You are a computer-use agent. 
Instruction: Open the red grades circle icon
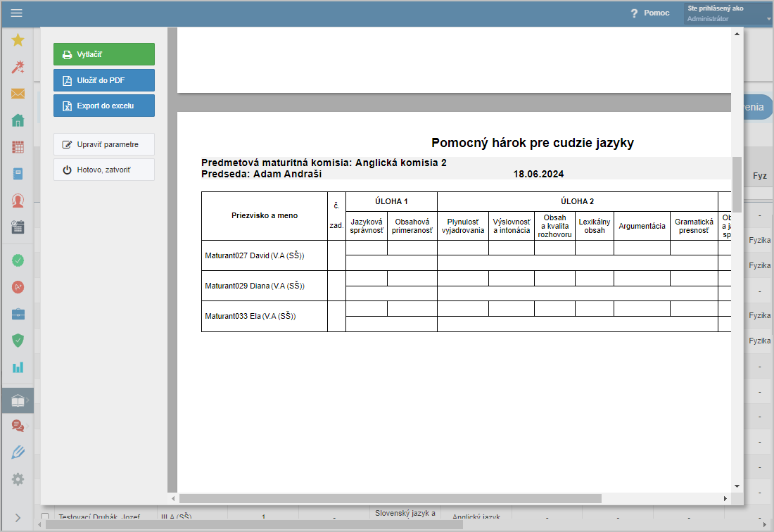[18, 286]
